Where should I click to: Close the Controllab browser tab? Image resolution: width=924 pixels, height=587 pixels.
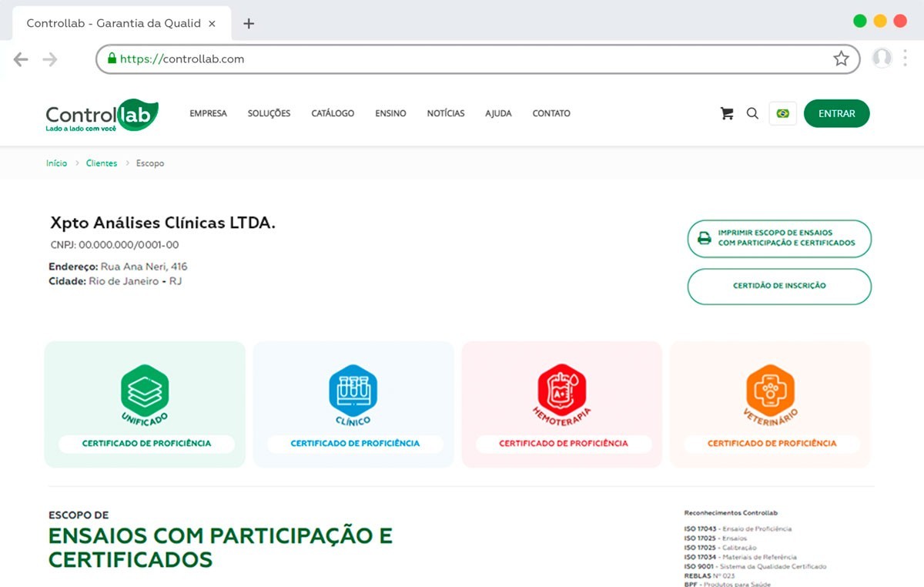(212, 24)
